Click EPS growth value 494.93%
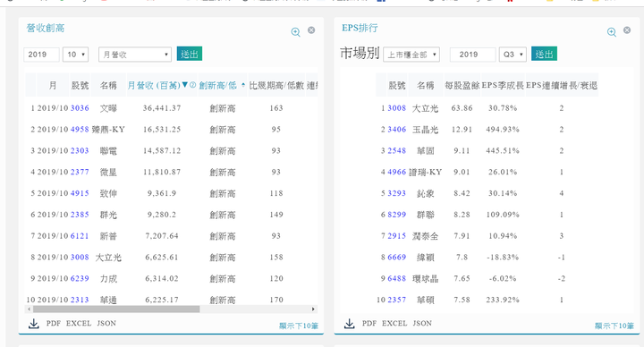 [503, 130]
